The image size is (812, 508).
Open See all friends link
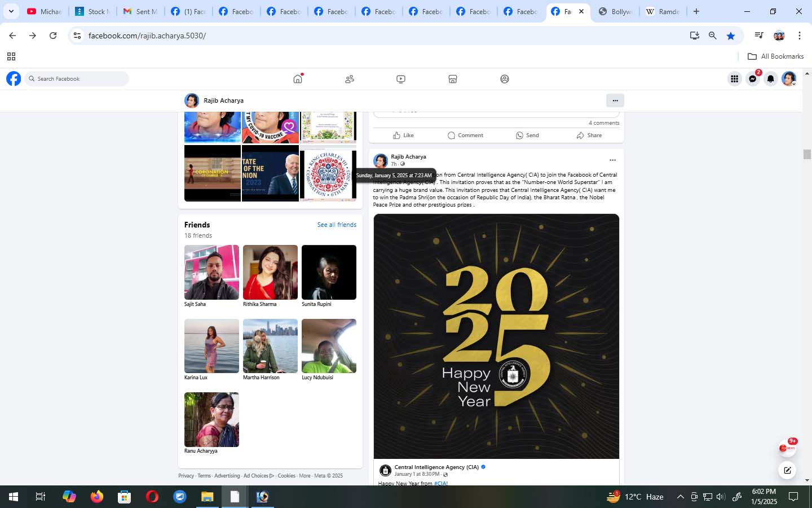tap(337, 225)
